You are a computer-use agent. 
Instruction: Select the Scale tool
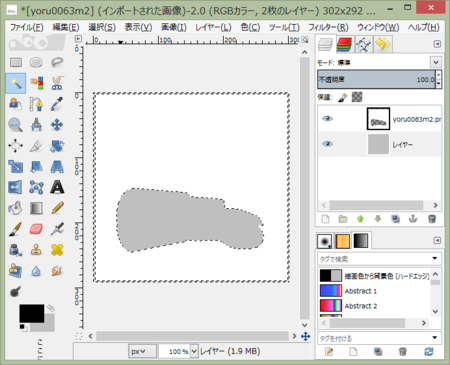16,167
